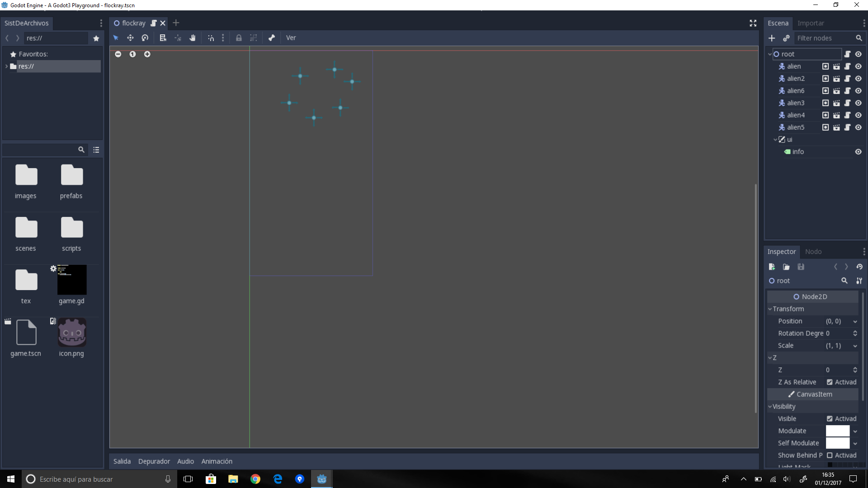Select the Rotate tool in canvas toolbar
The height and width of the screenshot is (488, 868).
[x=145, y=38]
